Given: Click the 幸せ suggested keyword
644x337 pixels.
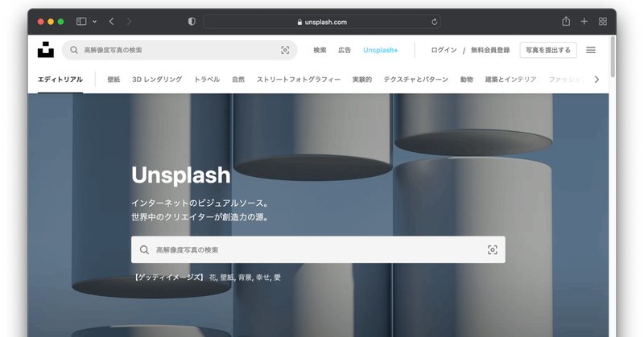Looking at the screenshot, I should [263, 277].
